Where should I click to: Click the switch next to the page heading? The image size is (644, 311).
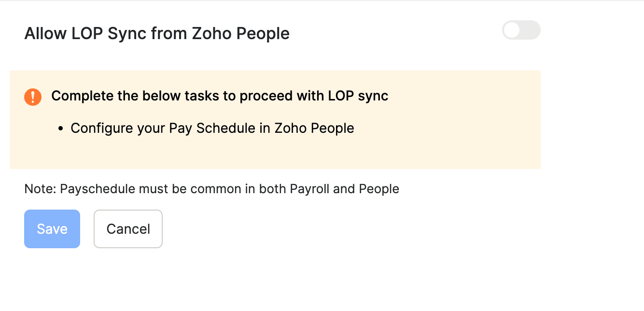tap(521, 30)
